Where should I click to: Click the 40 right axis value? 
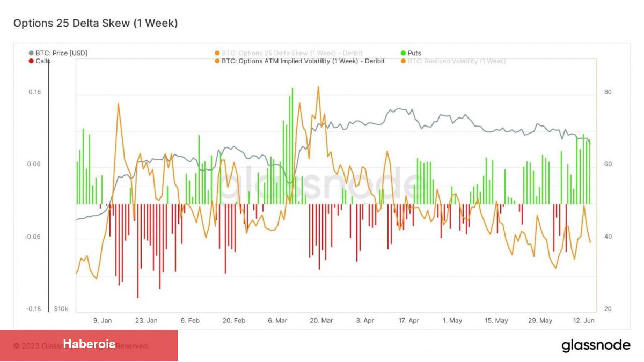tap(608, 237)
